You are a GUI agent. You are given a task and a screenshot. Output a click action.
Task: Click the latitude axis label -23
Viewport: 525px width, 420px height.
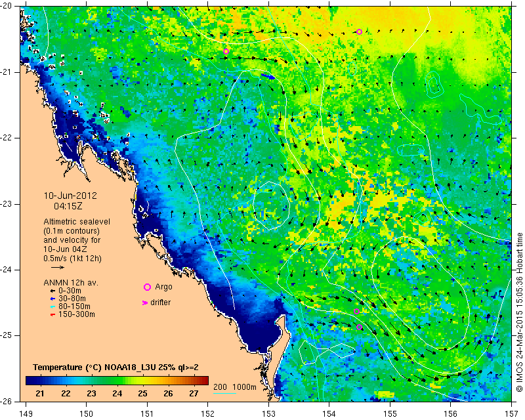tap(6, 203)
